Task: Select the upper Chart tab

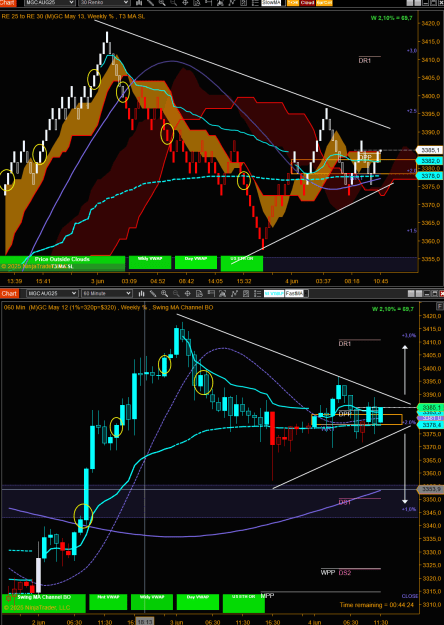Action: tap(8, 2)
